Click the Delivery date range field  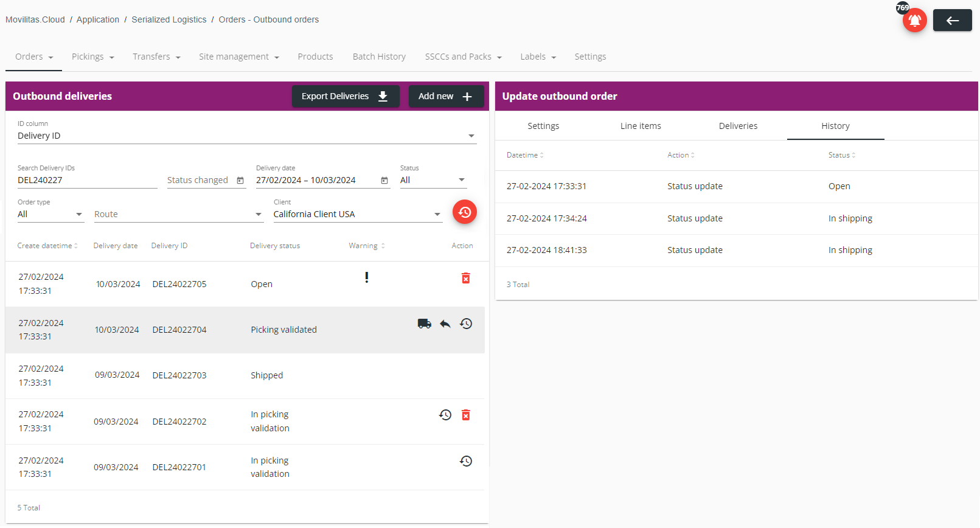322,180
